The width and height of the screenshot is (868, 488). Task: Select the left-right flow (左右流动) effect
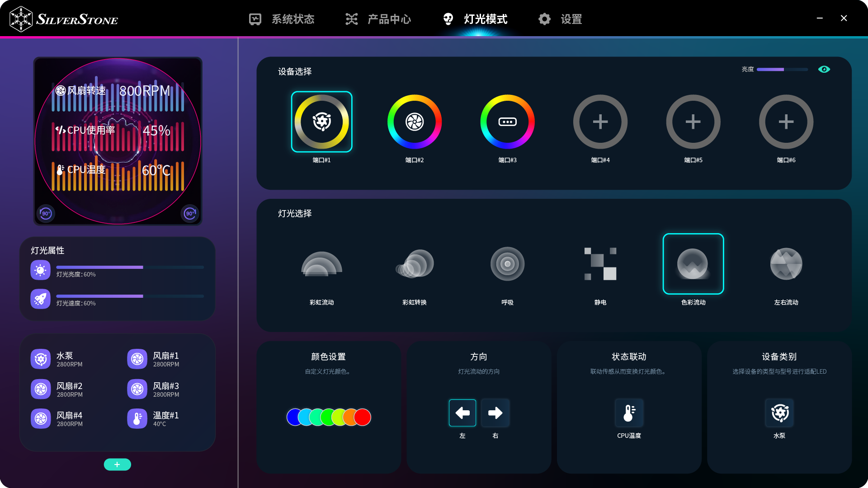[786, 264]
